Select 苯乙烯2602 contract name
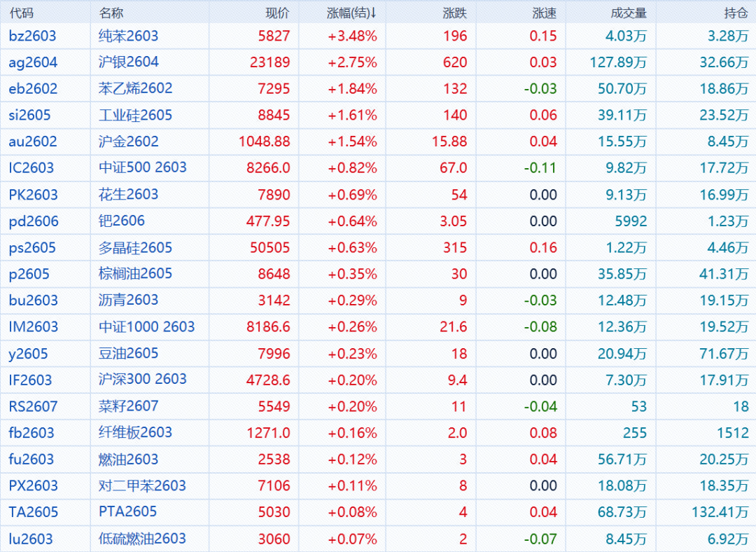Screen dimensions: 756x552 tap(135, 88)
